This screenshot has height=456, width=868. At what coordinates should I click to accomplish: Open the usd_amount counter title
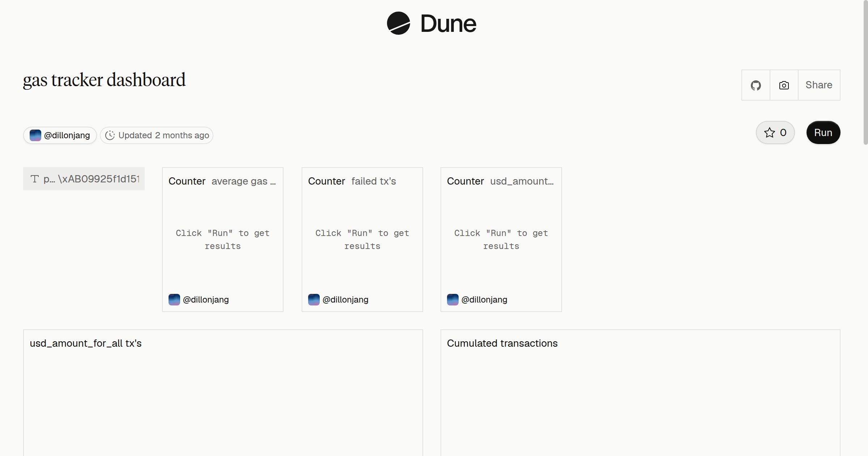pos(522,181)
